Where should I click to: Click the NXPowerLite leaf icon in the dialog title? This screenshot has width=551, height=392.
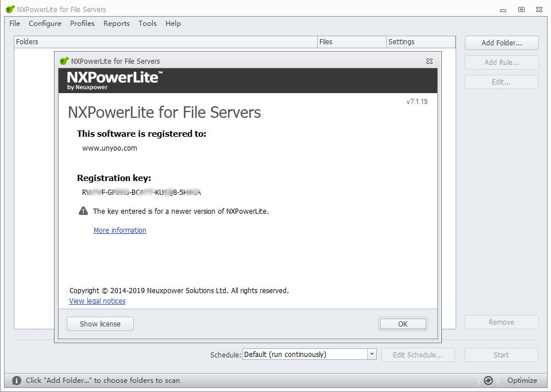point(64,61)
